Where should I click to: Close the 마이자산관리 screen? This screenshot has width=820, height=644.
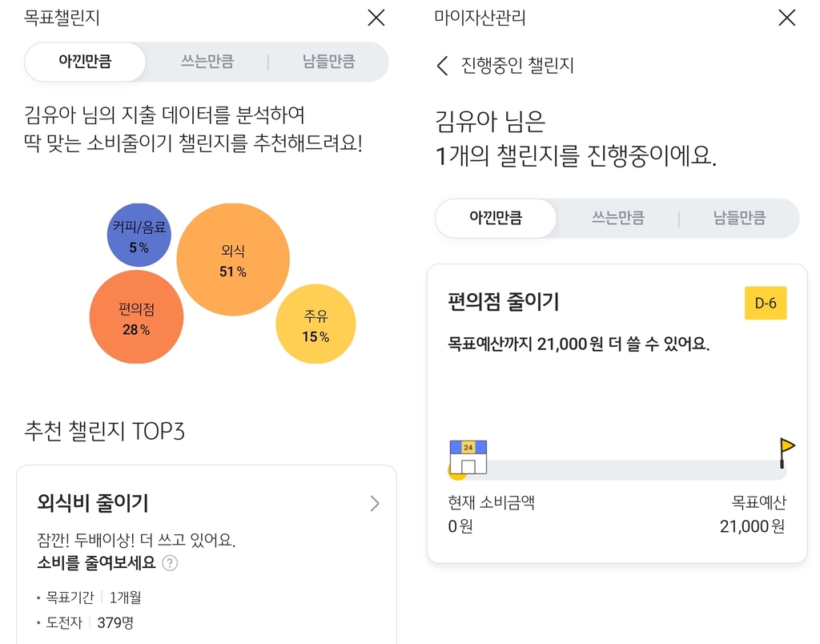point(786,18)
